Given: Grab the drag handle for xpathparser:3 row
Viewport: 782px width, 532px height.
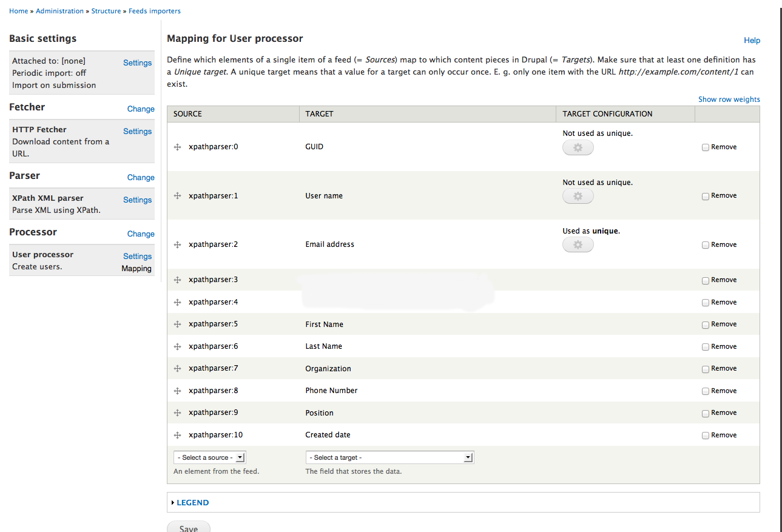Looking at the screenshot, I should (178, 280).
